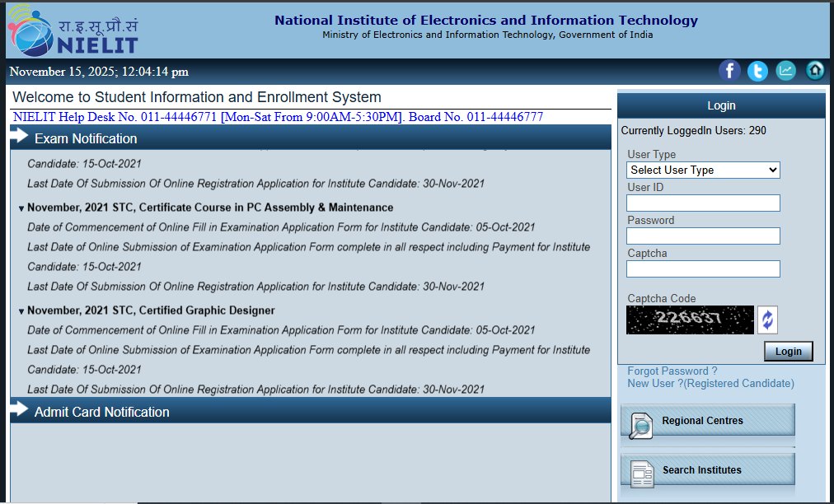834x504 pixels.
Task: Follow the Forgot Password link
Action: [672, 371]
